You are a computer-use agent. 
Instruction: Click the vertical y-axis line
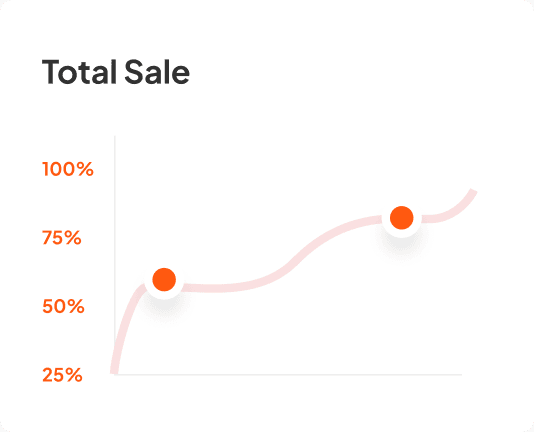click(x=115, y=255)
